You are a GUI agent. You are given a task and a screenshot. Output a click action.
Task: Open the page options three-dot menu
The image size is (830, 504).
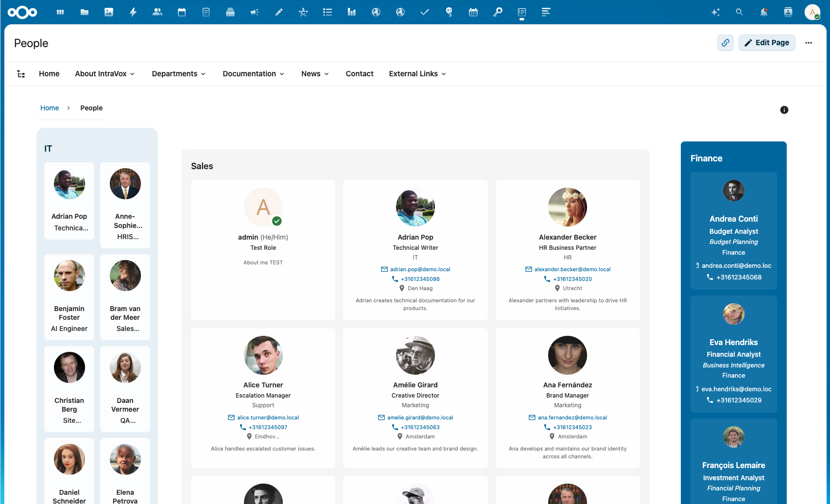(x=809, y=43)
